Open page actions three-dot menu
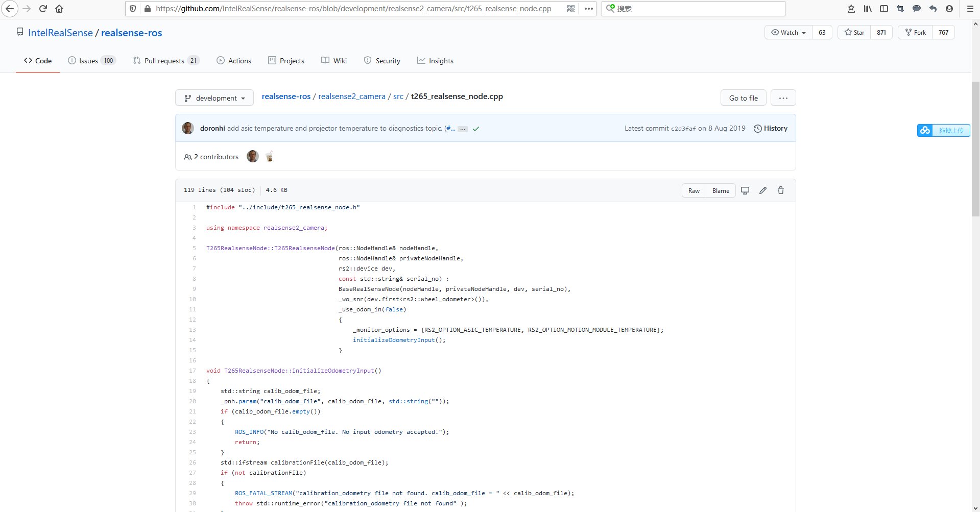Viewport: 980px width, 512px height. click(589, 9)
